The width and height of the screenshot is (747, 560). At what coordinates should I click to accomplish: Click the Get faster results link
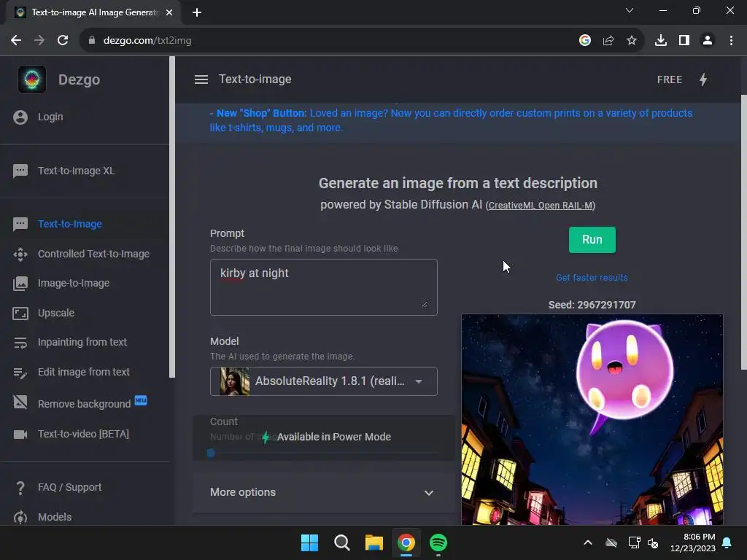point(592,278)
